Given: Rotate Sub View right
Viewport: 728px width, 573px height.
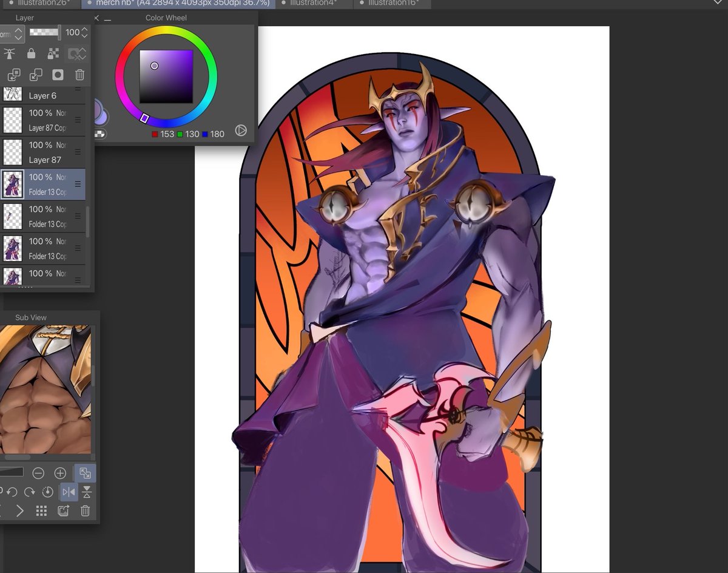Looking at the screenshot, I should coord(29,492).
